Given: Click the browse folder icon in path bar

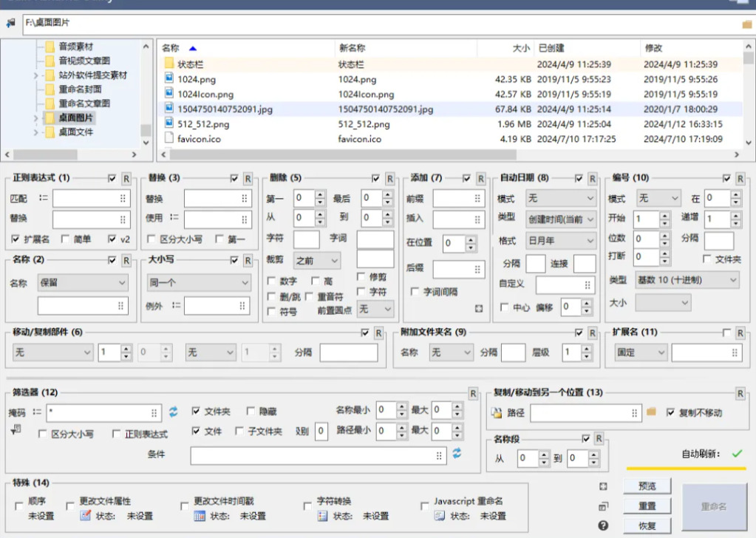Looking at the screenshot, I should click(x=747, y=24).
